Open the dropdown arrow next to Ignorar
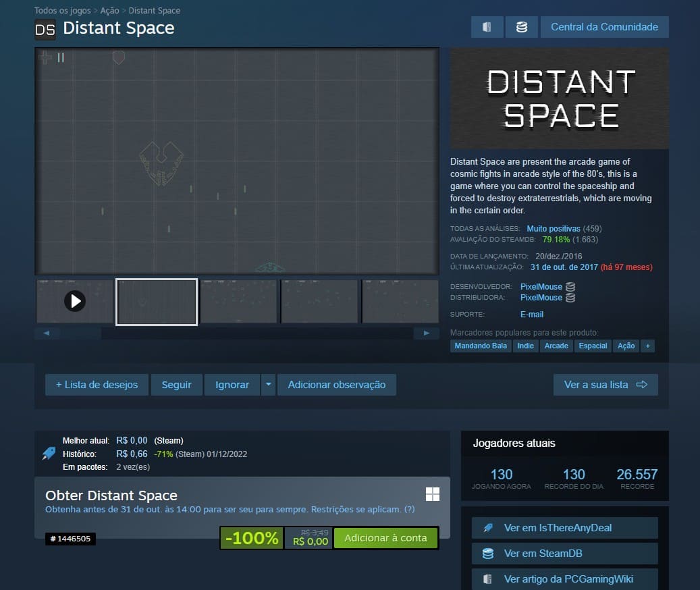700x590 pixels. tap(268, 385)
